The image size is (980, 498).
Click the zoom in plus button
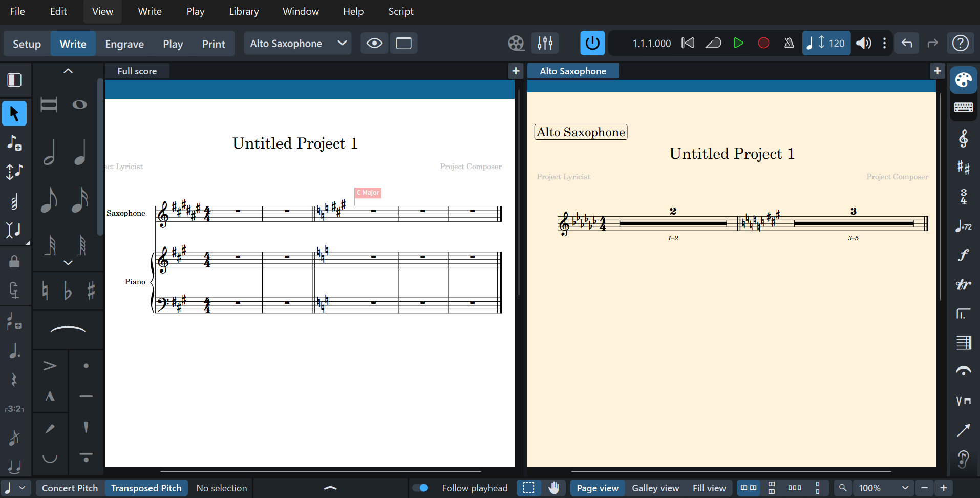(x=944, y=488)
